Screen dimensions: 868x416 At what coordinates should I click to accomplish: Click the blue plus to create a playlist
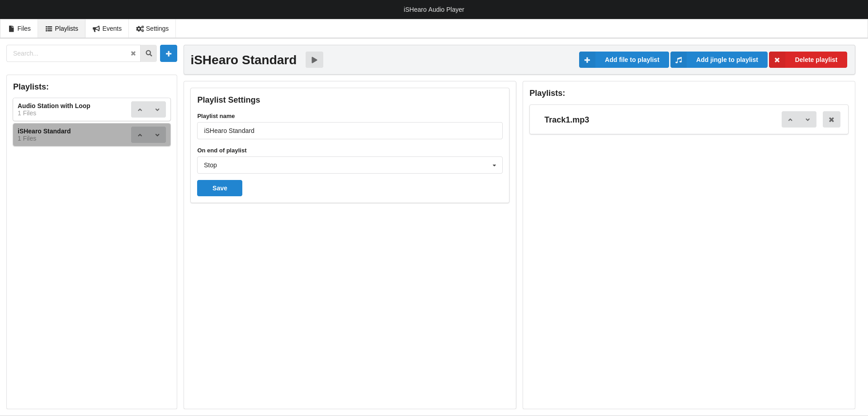(x=168, y=53)
